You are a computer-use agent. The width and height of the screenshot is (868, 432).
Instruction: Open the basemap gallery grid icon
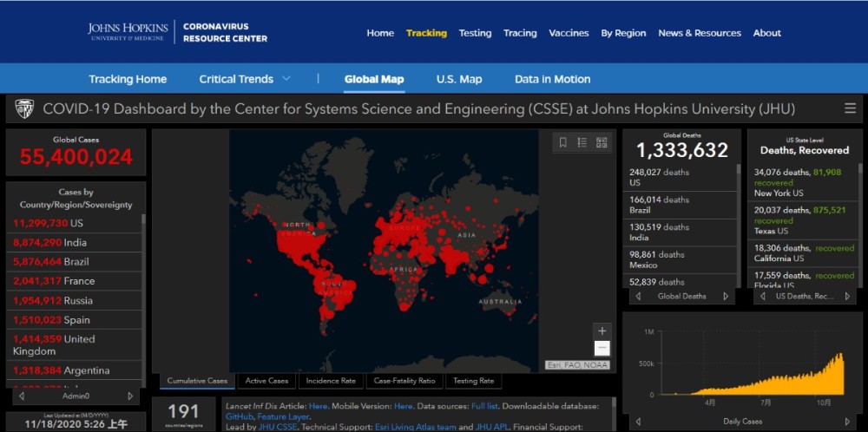tap(602, 143)
